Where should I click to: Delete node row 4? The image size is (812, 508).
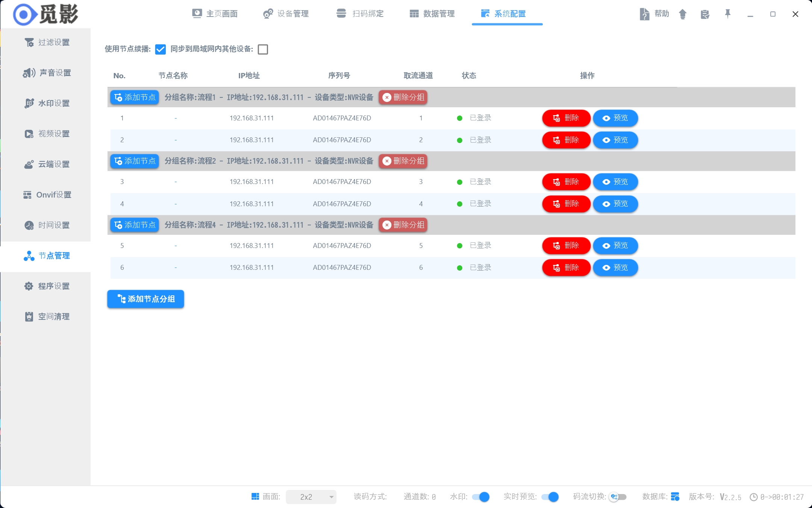(566, 204)
